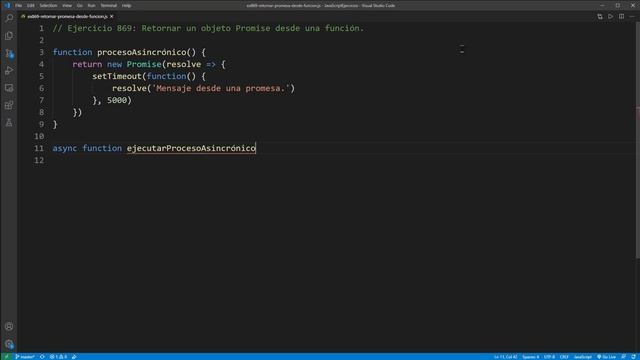Screen dimensions: 640x360
Task: Minimize the Visual Studio Code window
Action: coord(602,5)
